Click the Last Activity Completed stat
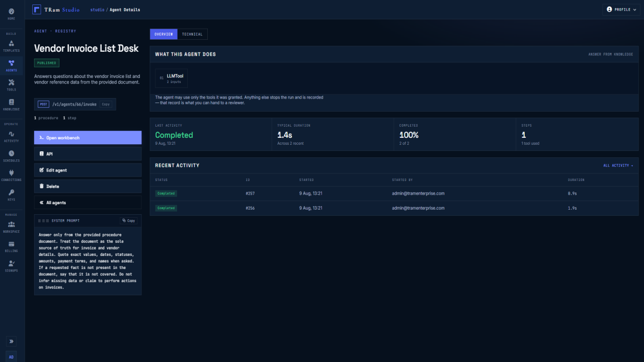 pos(174,135)
